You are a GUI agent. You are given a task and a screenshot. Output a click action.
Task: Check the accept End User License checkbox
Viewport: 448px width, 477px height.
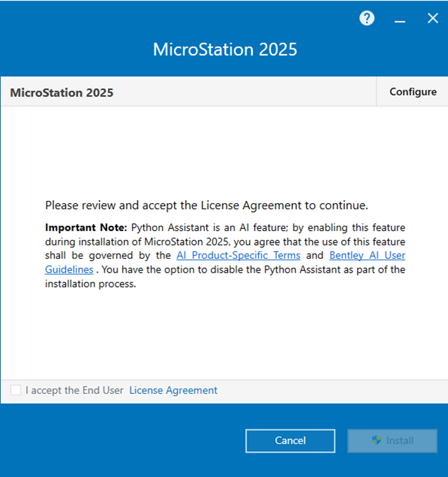pyautogui.click(x=16, y=390)
